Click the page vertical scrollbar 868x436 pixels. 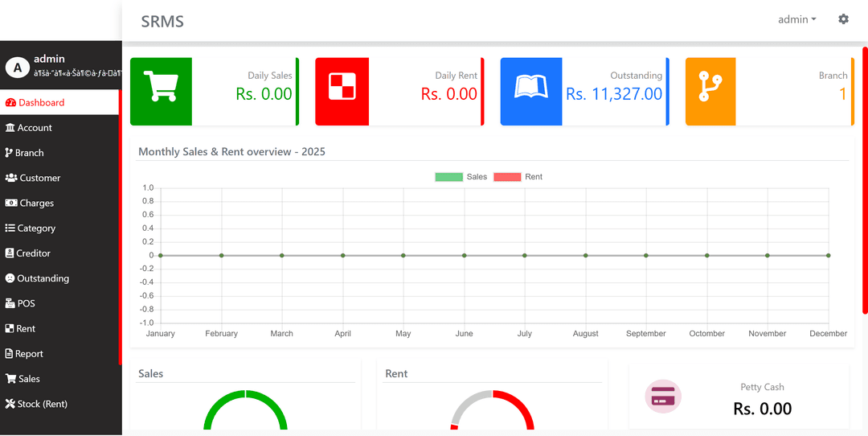coord(866,181)
